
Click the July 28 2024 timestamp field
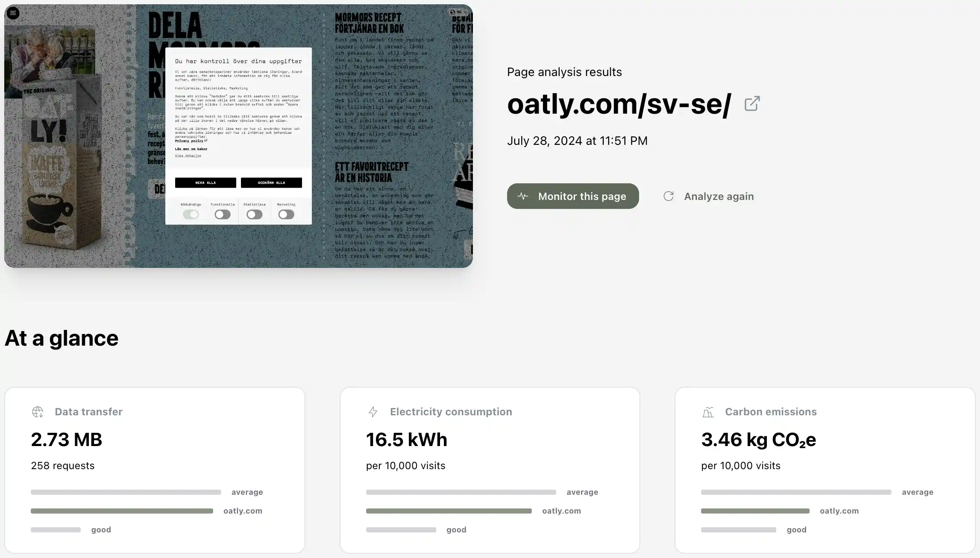[578, 140]
